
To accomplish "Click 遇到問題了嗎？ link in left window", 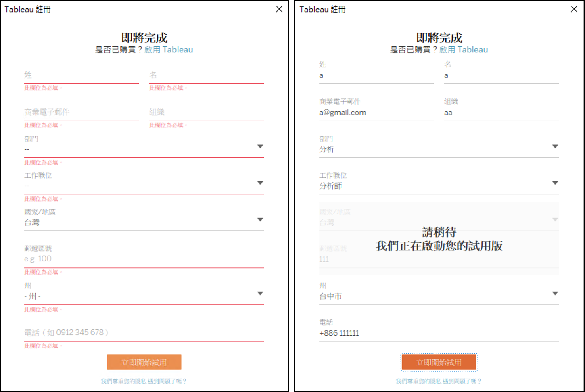I will point(167,381).
